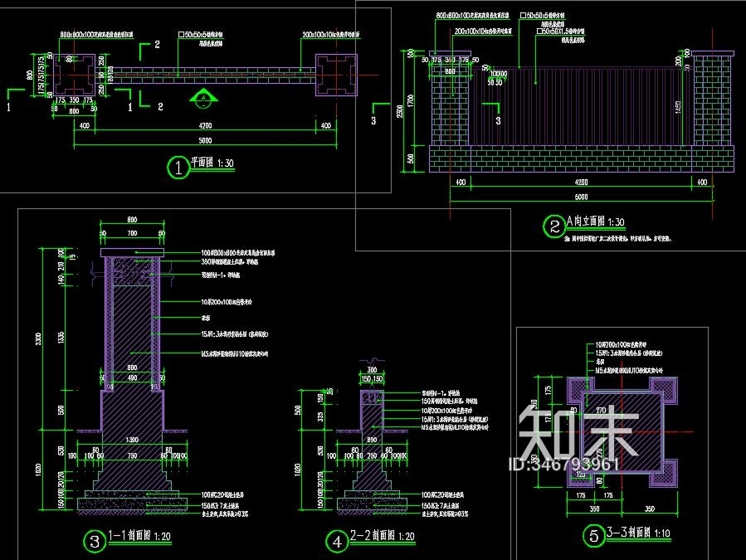Click the circled number 1 plan marker
The width and height of the screenshot is (746, 560).
point(178,167)
